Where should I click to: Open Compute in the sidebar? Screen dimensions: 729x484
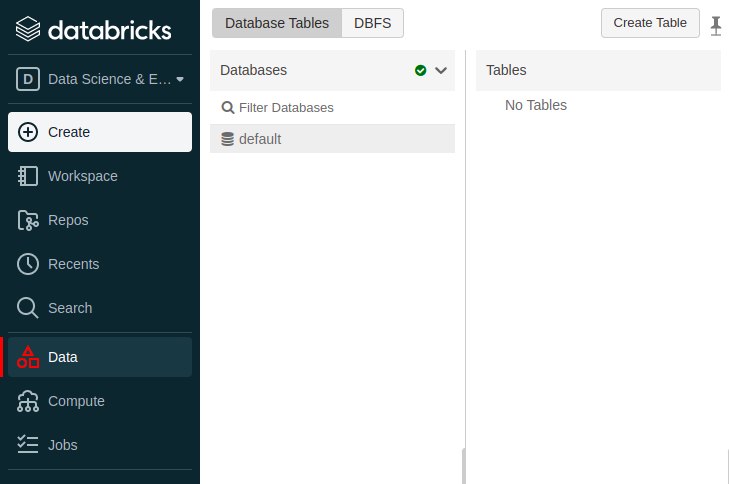[x=100, y=401]
